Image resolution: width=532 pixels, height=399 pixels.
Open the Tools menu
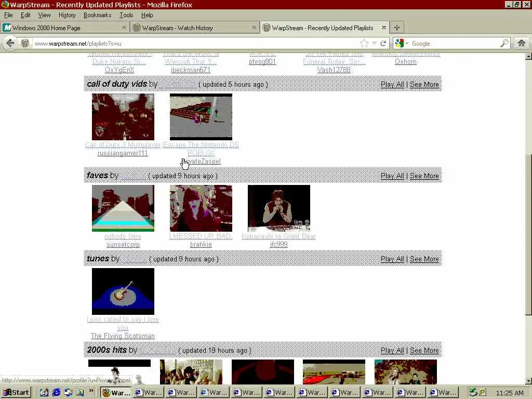(126, 15)
